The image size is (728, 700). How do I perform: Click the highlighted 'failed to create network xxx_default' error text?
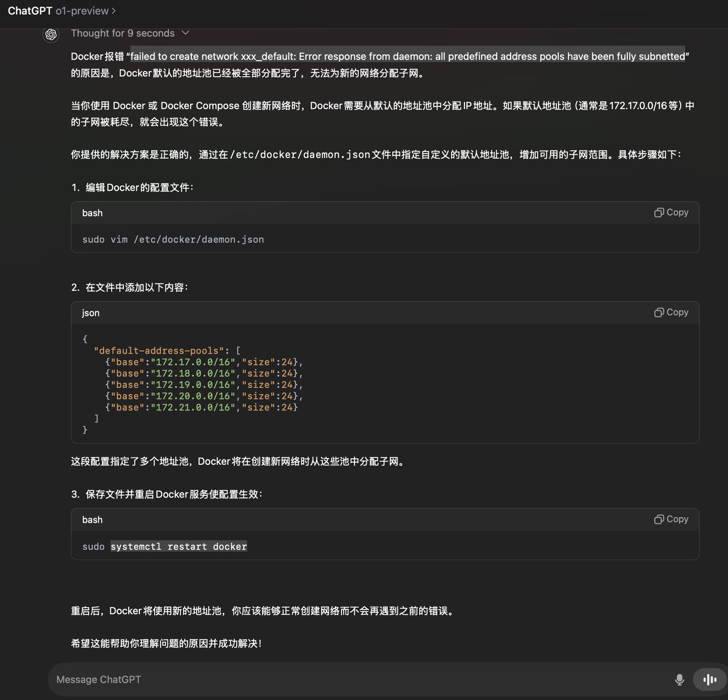pos(408,56)
